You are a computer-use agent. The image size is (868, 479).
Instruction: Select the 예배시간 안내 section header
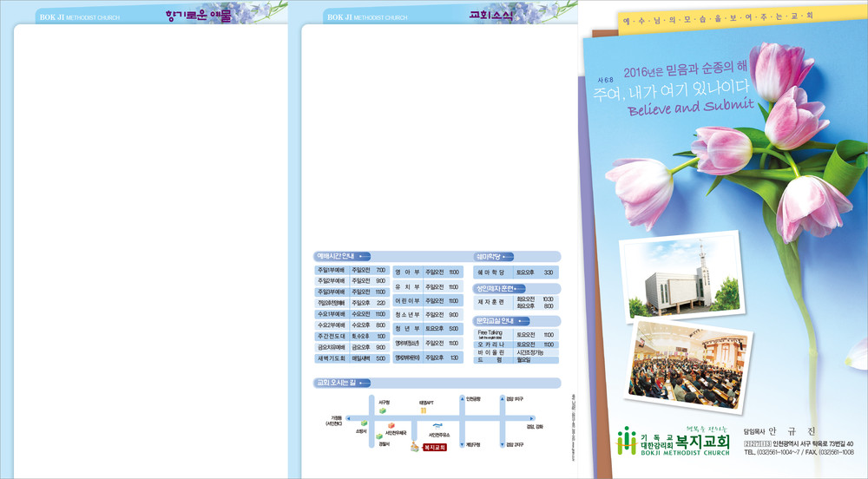pyautogui.click(x=345, y=256)
